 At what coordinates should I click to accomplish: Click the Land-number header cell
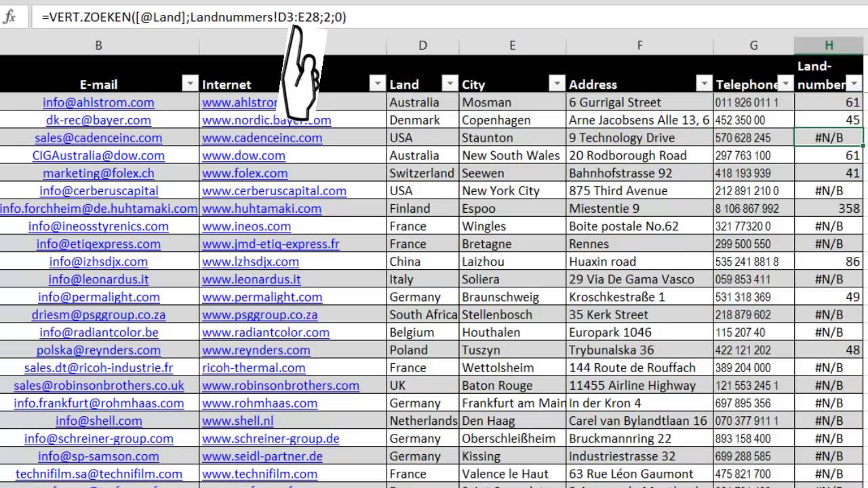coord(829,74)
